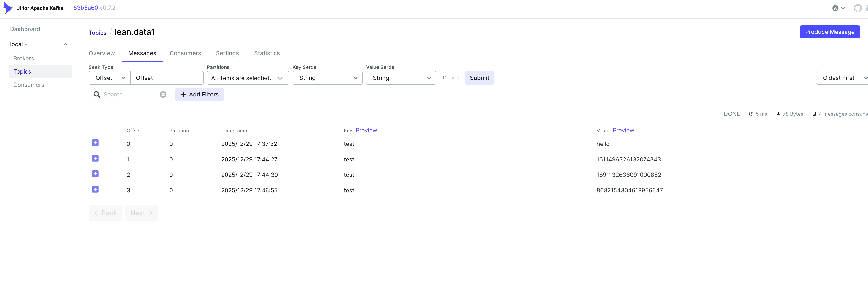Open the Value Serde dropdown
The height and width of the screenshot is (284, 868).
[x=401, y=78]
